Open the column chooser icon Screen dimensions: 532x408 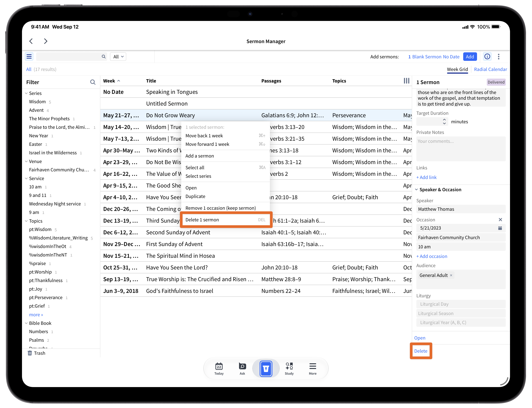406,81
